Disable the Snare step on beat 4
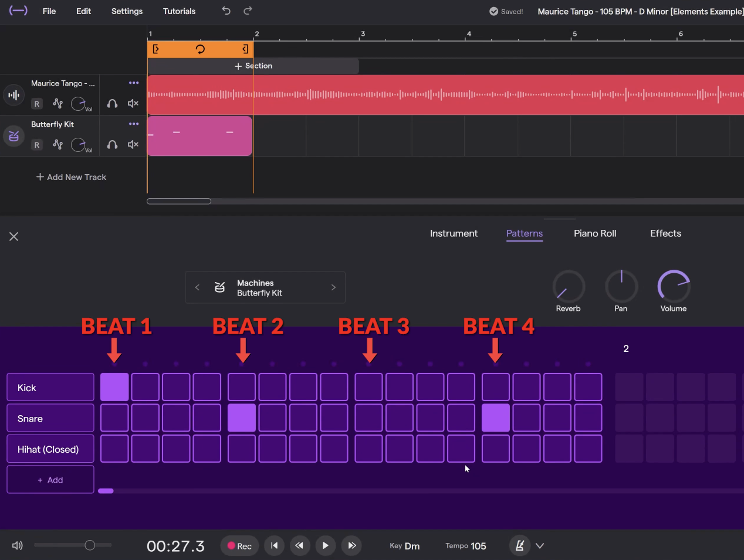 tap(496, 418)
